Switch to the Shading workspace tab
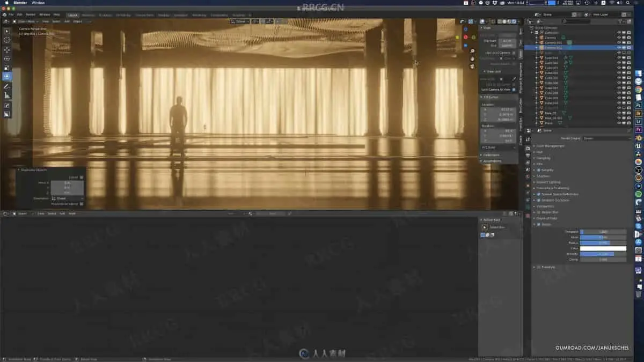The height and width of the screenshot is (362, 644). (x=164, y=15)
